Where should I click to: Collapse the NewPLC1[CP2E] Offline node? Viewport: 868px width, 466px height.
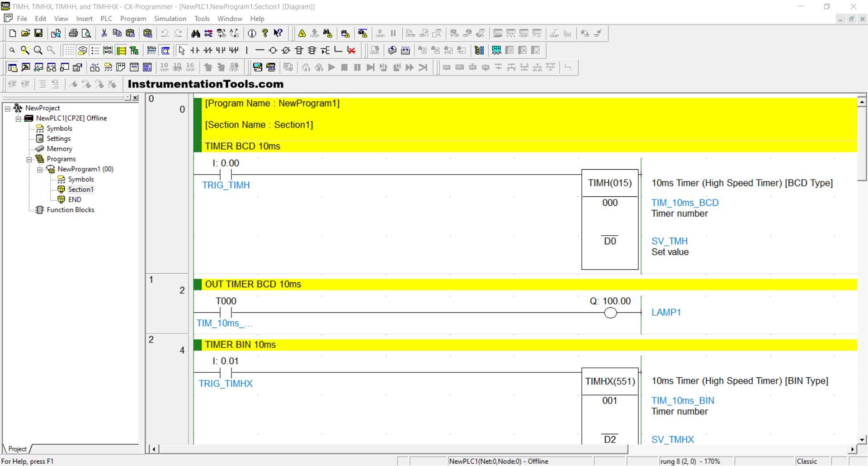[19, 119]
